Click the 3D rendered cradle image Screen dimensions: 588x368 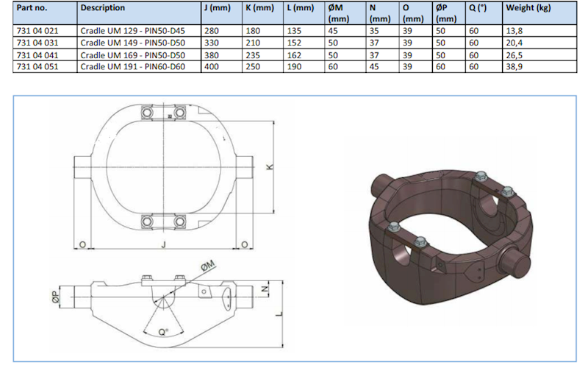click(x=451, y=237)
